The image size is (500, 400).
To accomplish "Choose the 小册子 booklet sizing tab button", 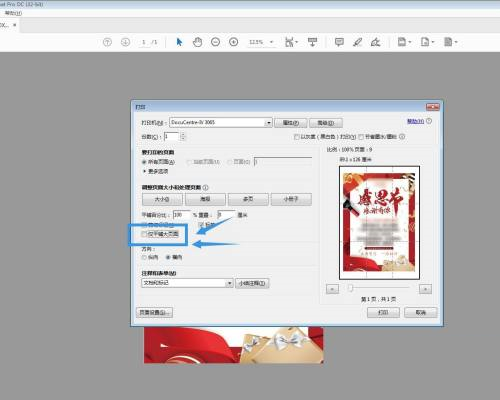I will point(291,199).
